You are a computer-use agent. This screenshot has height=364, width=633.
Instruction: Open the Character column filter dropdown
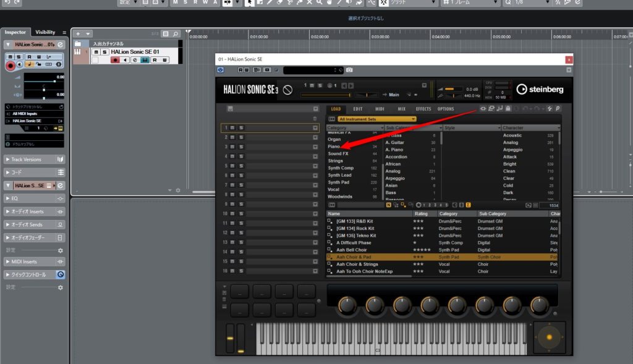pyautogui.click(x=559, y=128)
